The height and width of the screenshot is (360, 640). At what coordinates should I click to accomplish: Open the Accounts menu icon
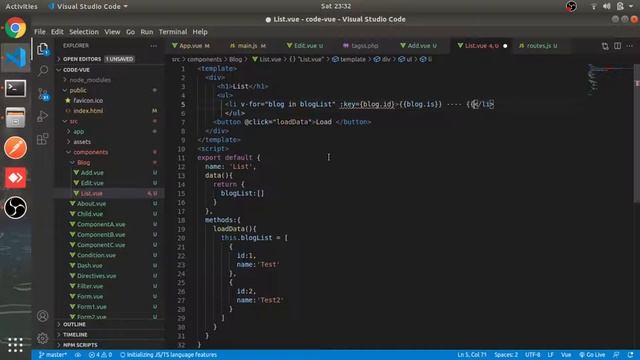pos(42,316)
